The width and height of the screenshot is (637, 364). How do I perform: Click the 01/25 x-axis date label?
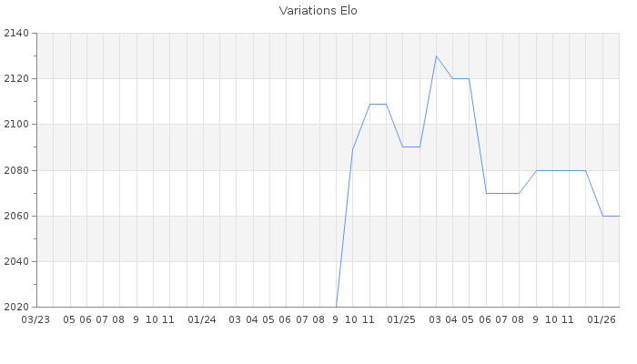401,319
